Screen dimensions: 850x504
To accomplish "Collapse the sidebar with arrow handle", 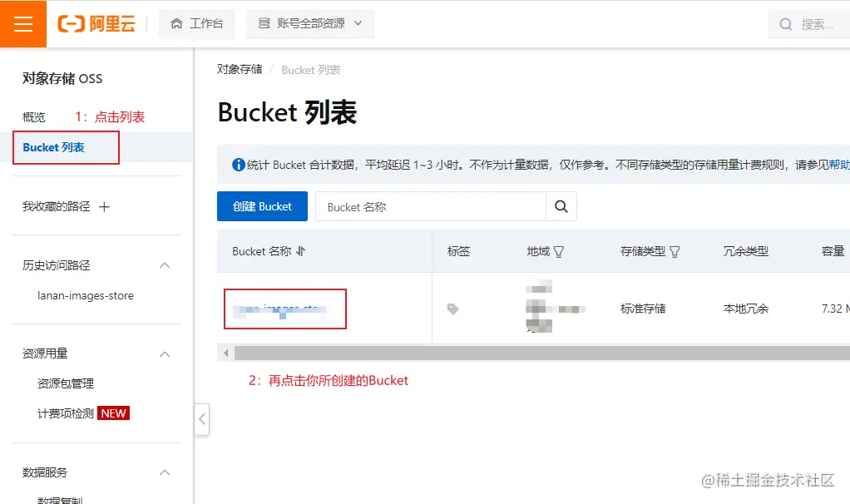I will [201, 419].
